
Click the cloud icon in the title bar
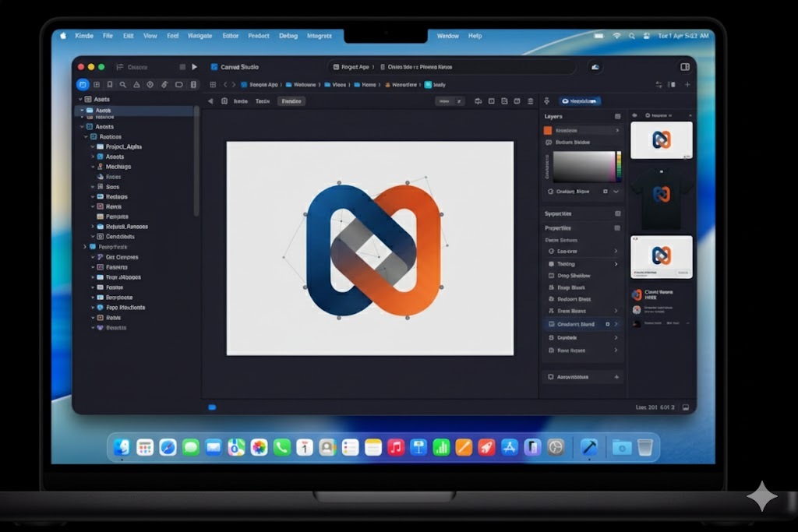tap(595, 67)
